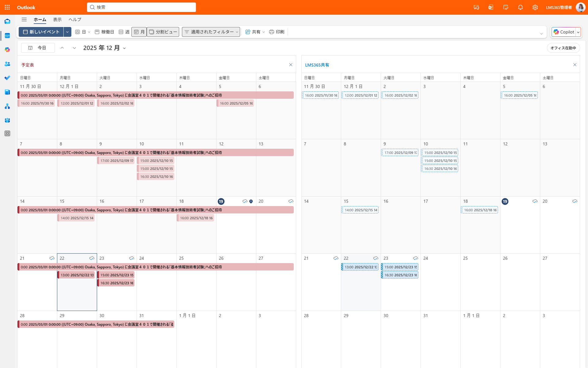Click the 印刷 print button
The height and width of the screenshot is (368, 588).
coord(277,32)
